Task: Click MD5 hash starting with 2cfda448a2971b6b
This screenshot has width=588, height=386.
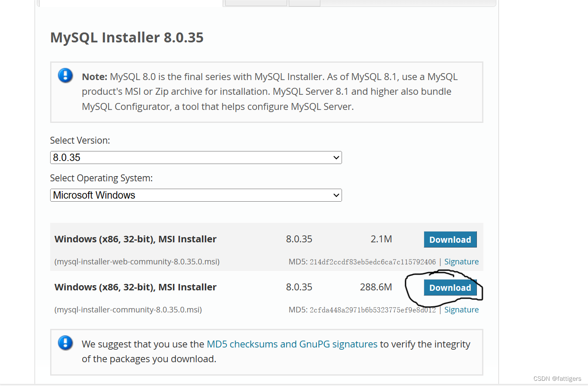Action: point(373,310)
